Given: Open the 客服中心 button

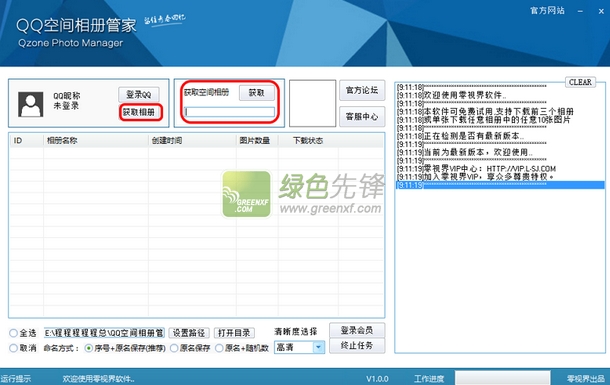Looking at the screenshot, I should coord(362,117).
